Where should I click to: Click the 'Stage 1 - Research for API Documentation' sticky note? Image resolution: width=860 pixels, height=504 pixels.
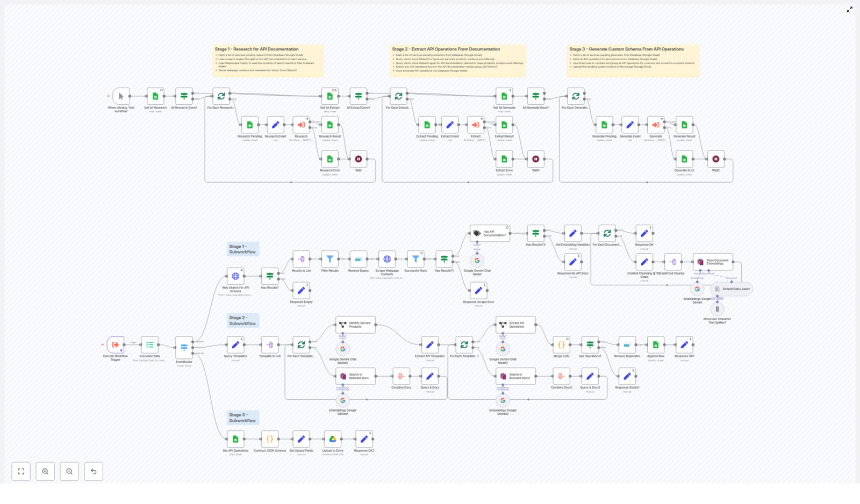click(268, 60)
